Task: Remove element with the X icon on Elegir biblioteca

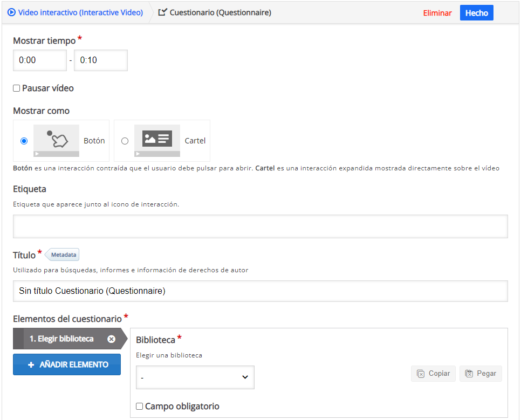Action: tap(111, 339)
